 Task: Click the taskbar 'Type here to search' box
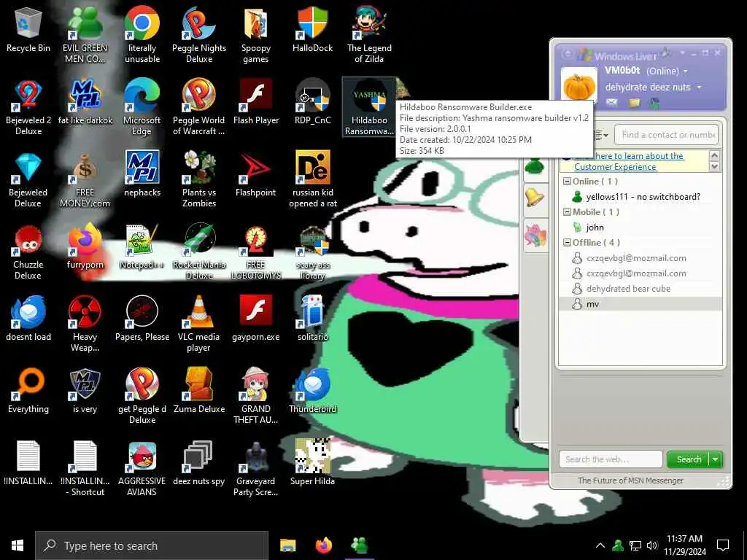(x=152, y=545)
